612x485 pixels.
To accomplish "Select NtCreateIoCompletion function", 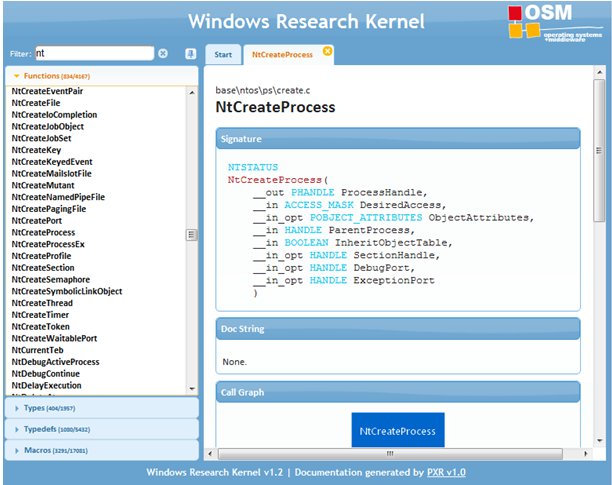I will (x=54, y=114).
